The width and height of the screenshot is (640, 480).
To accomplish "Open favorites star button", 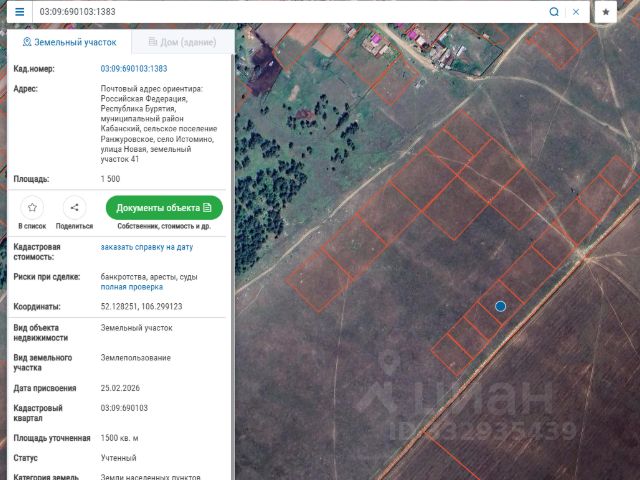I will click(606, 12).
